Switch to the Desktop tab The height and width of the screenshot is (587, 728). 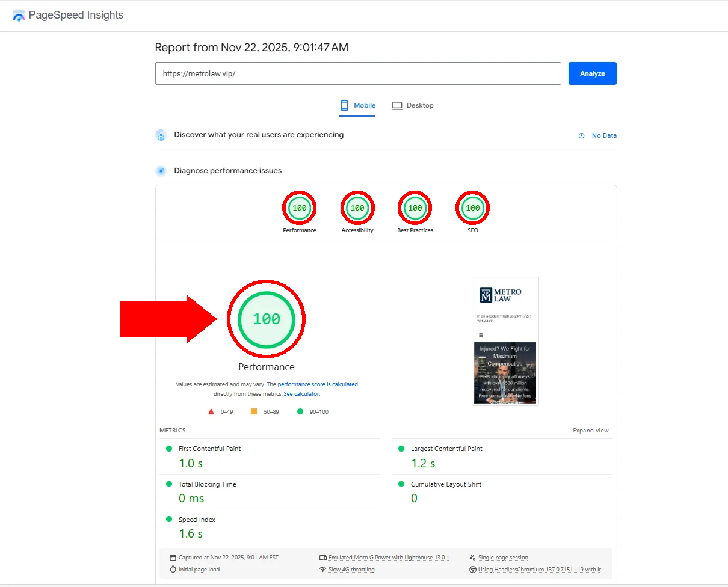click(x=413, y=105)
